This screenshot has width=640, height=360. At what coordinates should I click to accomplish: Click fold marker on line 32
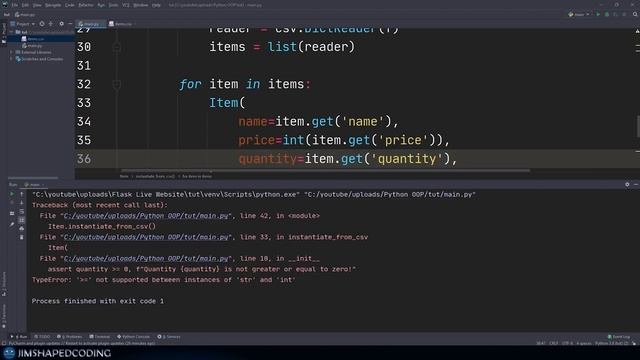pyautogui.click(x=117, y=84)
